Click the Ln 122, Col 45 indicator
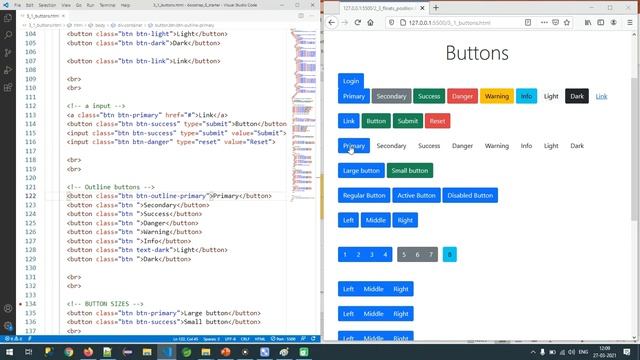Image resolution: width=640 pixels, height=360 pixels. coord(186,339)
